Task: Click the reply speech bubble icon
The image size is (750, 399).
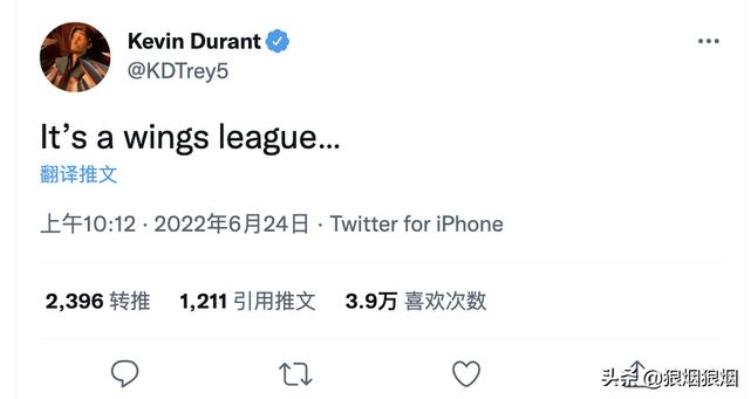Action: (125, 373)
